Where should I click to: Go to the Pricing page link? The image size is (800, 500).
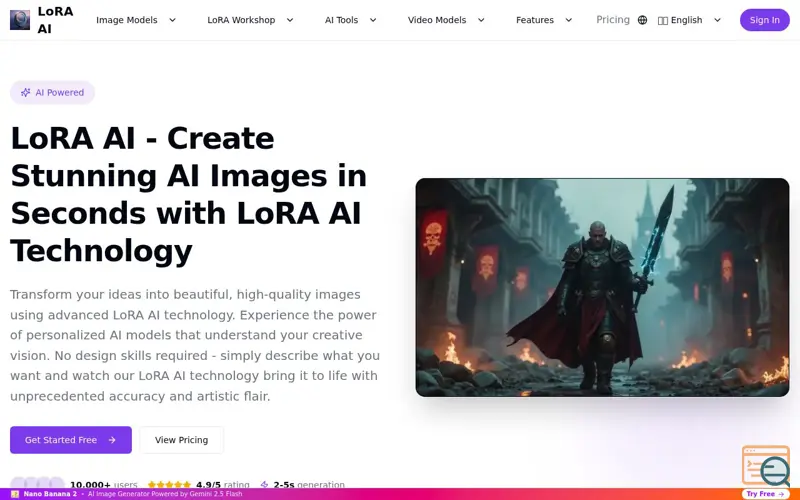613,20
